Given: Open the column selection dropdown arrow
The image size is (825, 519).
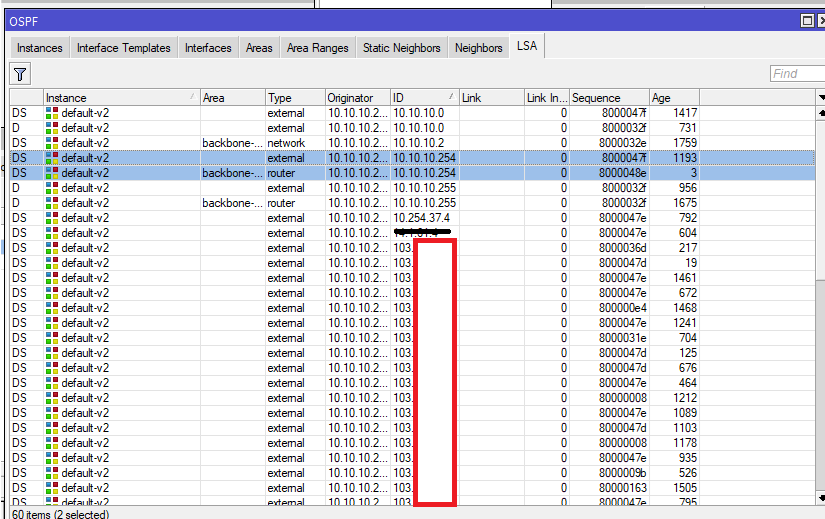Looking at the screenshot, I should (x=820, y=98).
